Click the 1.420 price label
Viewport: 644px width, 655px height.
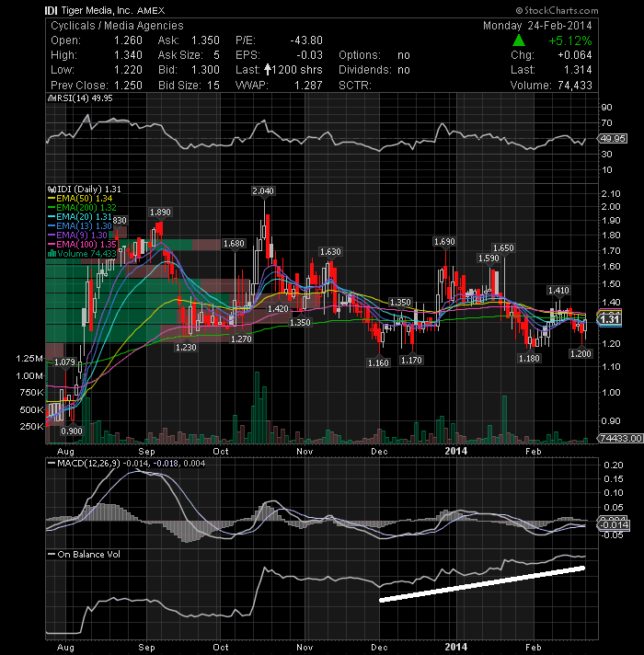point(278,309)
